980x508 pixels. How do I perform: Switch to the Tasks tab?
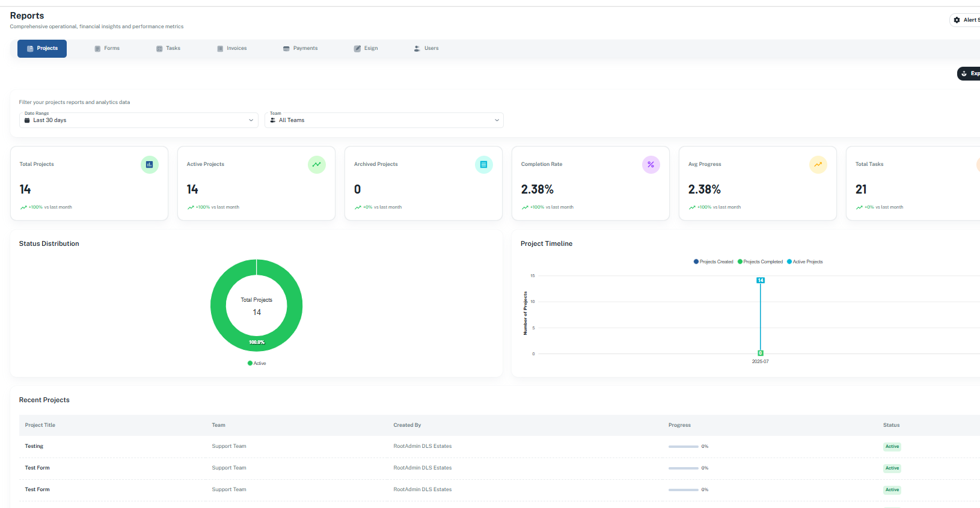[x=168, y=48]
